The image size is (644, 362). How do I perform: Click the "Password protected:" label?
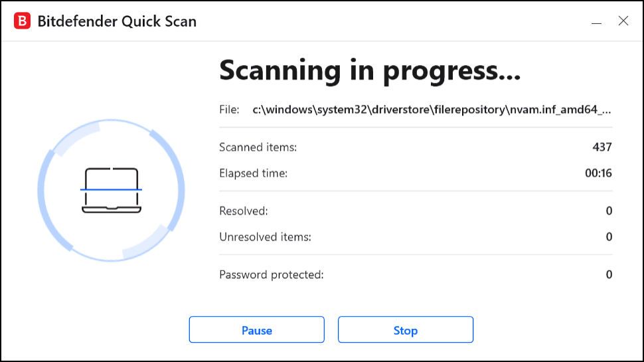pos(271,274)
